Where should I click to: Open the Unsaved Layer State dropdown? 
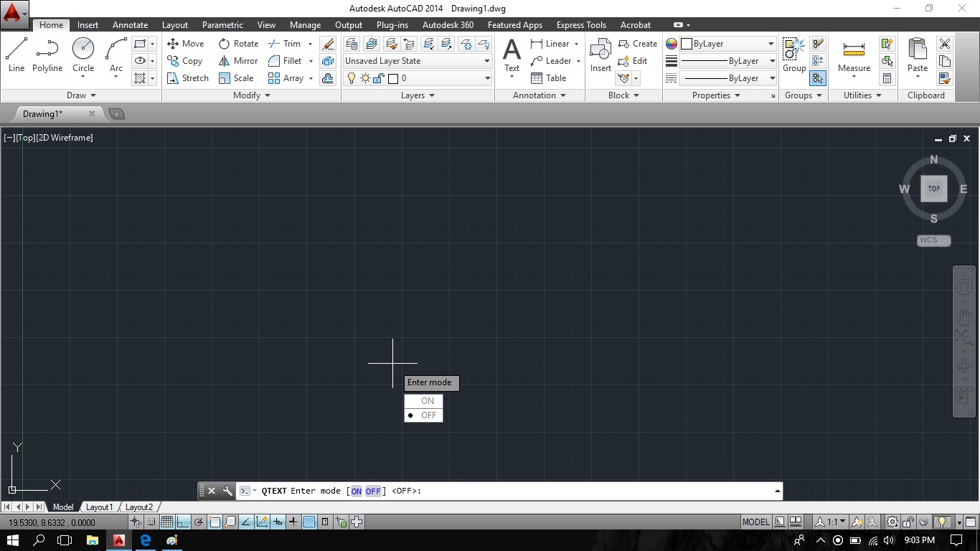click(x=418, y=61)
